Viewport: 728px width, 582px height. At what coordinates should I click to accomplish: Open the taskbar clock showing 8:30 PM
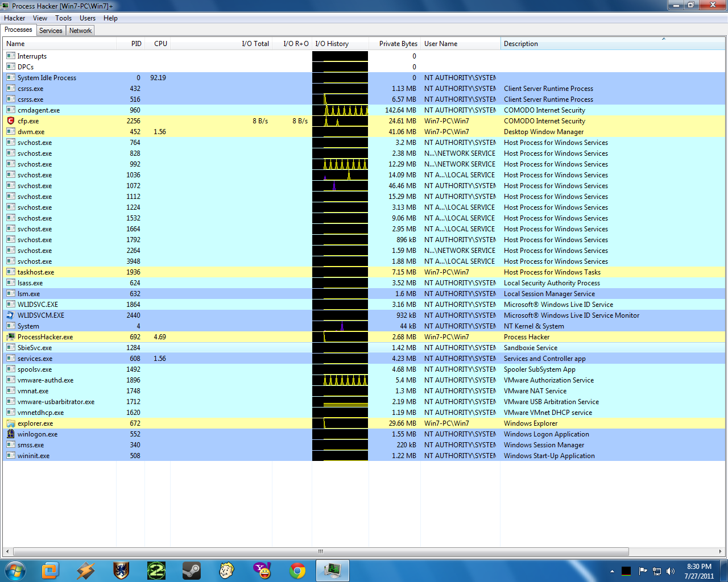pos(699,571)
